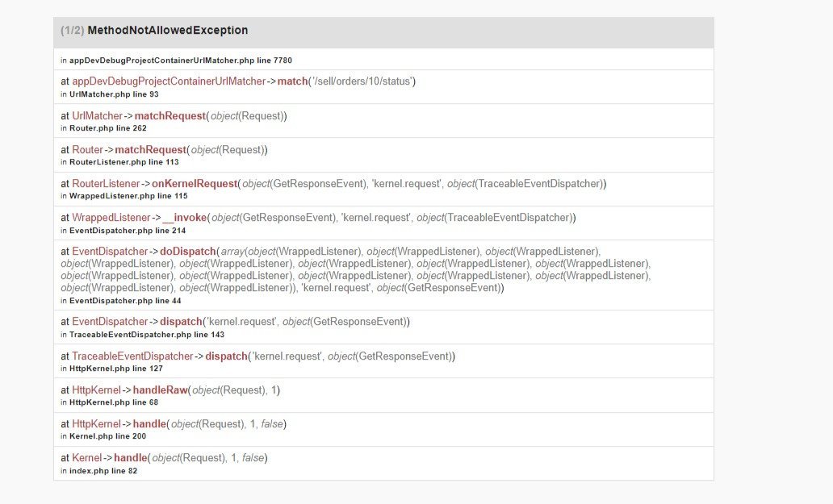Click dispatch method of TraceableEventDispatcher
833x504 pixels.
(226, 356)
